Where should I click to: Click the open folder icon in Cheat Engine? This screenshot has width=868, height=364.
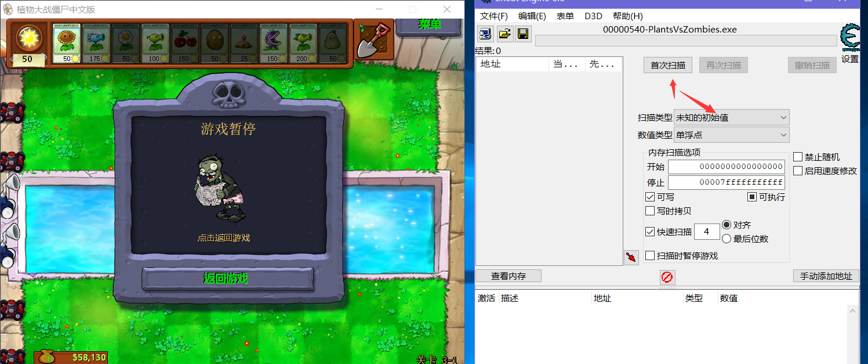tap(504, 34)
